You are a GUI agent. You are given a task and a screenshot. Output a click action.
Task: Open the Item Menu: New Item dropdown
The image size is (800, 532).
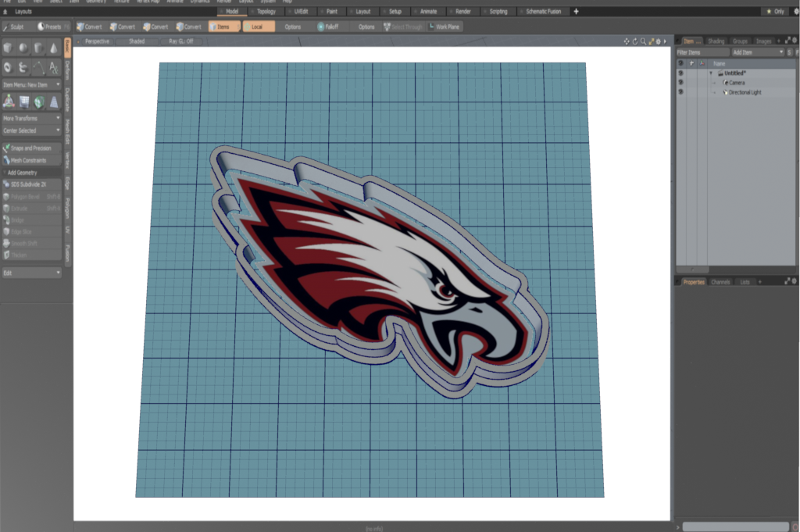[31, 84]
